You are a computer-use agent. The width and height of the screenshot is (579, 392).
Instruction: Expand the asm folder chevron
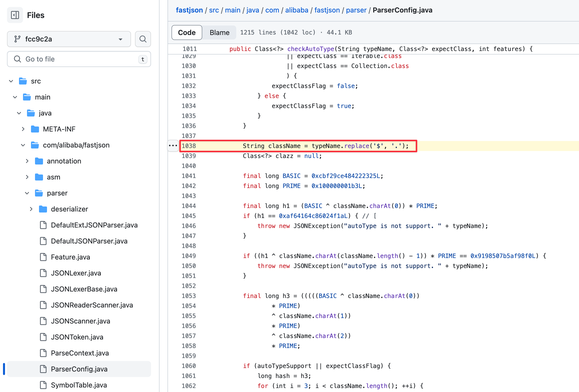27,177
